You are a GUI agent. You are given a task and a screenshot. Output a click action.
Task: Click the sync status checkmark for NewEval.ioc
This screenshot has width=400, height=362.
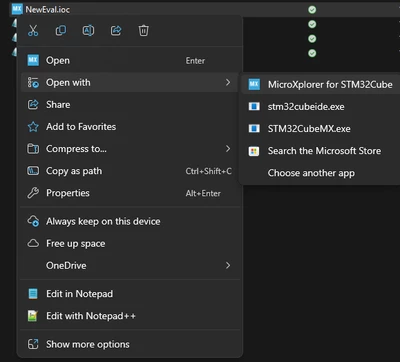tap(312, 10)
